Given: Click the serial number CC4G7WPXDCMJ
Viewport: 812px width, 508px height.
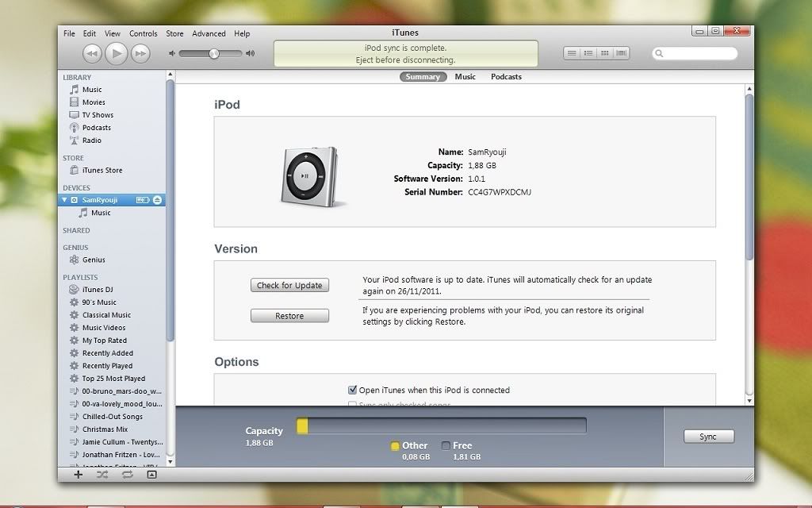Looking at the screenshot, I should pyautogui.click(x=500, y=192).
